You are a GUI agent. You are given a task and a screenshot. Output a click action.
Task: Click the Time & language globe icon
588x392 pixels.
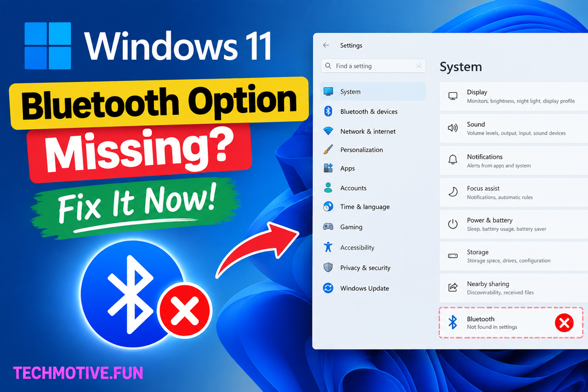pos(328,207)
